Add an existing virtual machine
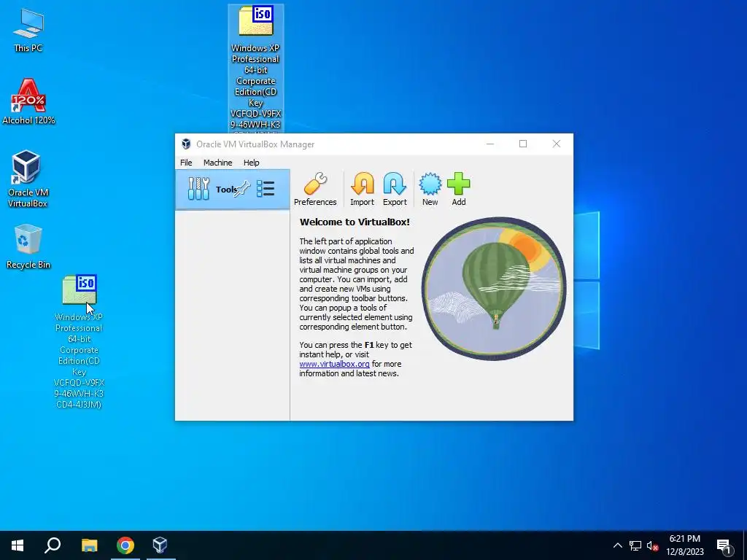Viewport: 747px width, 560px height. pos(458,189)
